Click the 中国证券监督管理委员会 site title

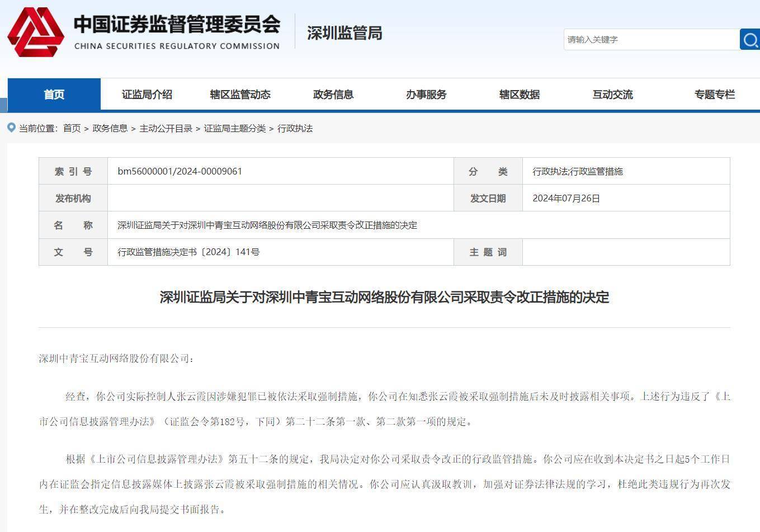pyautogui.click(x=177, y=24)
